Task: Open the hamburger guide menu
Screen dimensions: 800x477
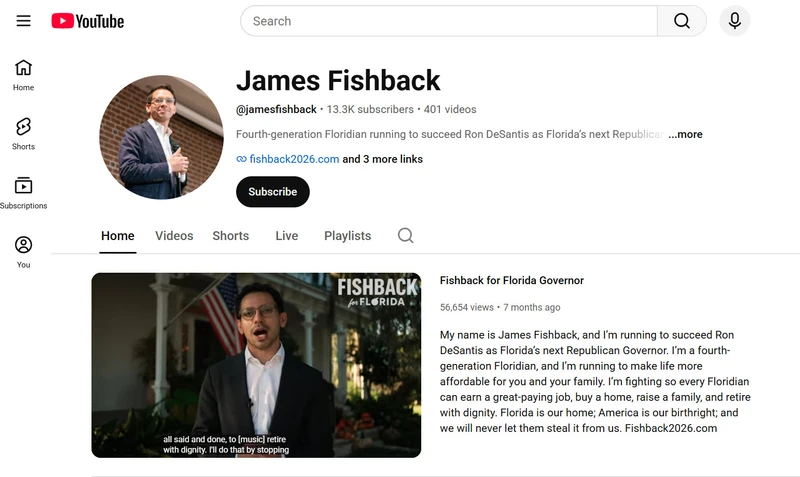Action: click(23, 21)
